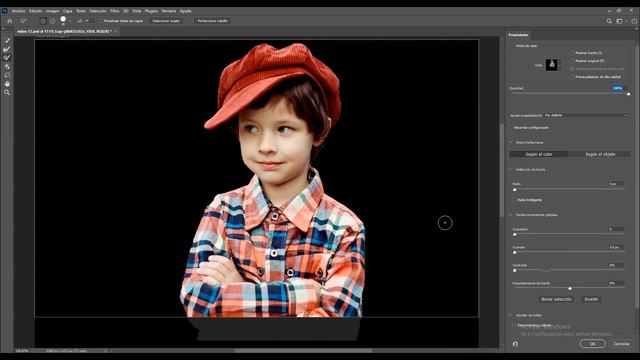Click the canvas horizontal scrollbar
This screenshot has width=640, height=360.
click(303, 350)
